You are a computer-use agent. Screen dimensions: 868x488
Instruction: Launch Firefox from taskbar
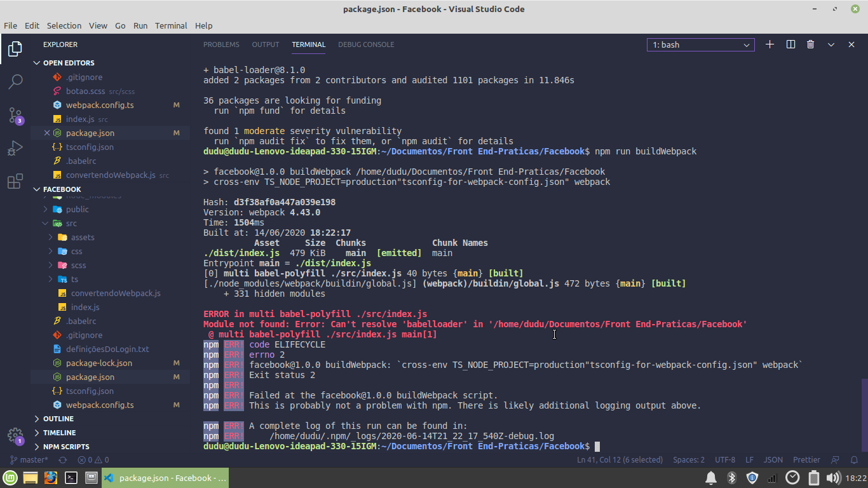click(x=51, y=478)
